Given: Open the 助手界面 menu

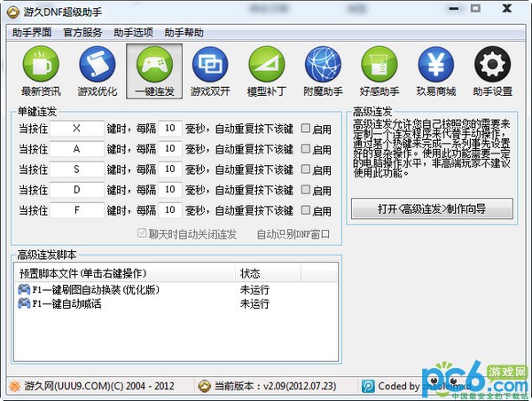Looking at the screenshot, I should (32, 33).
